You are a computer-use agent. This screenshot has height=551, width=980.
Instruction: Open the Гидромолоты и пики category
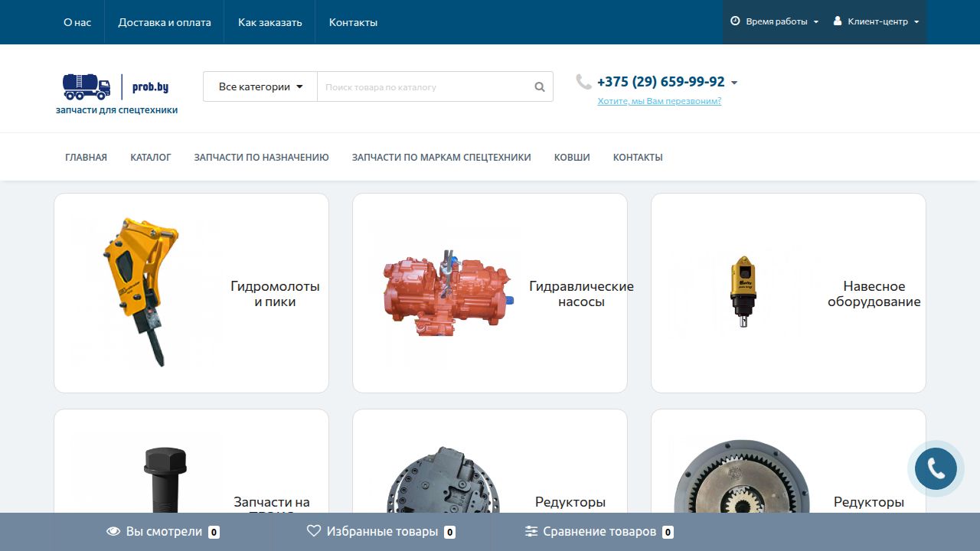pyautogui.click(x=275, y=294)
